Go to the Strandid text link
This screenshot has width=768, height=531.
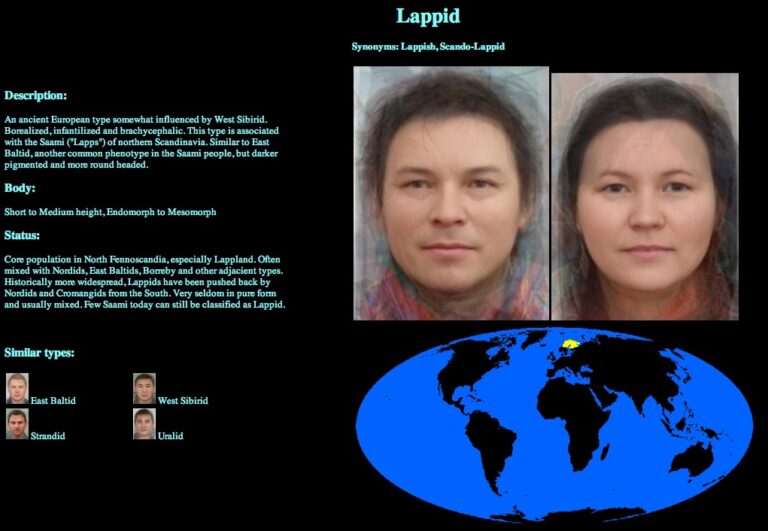click(49, 437)
